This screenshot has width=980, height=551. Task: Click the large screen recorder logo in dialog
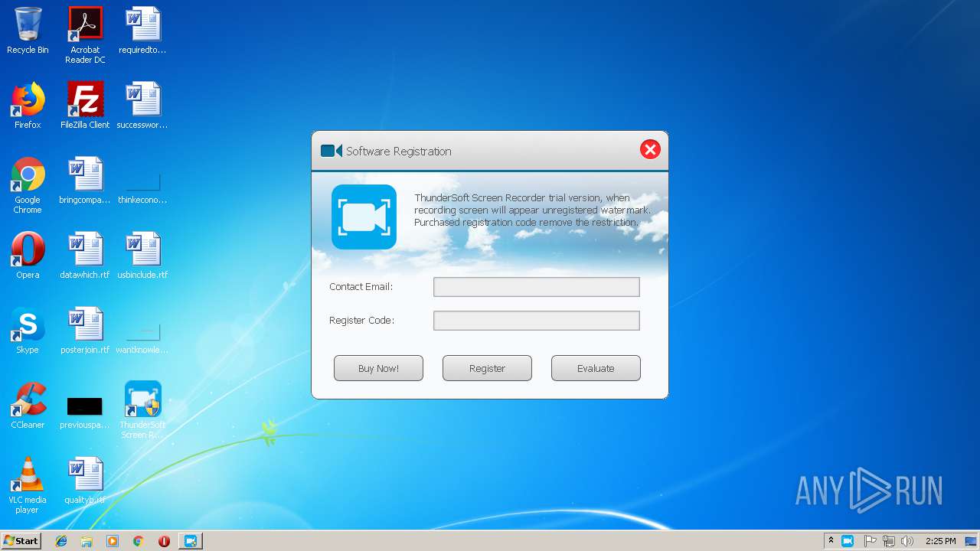(364, 217)
